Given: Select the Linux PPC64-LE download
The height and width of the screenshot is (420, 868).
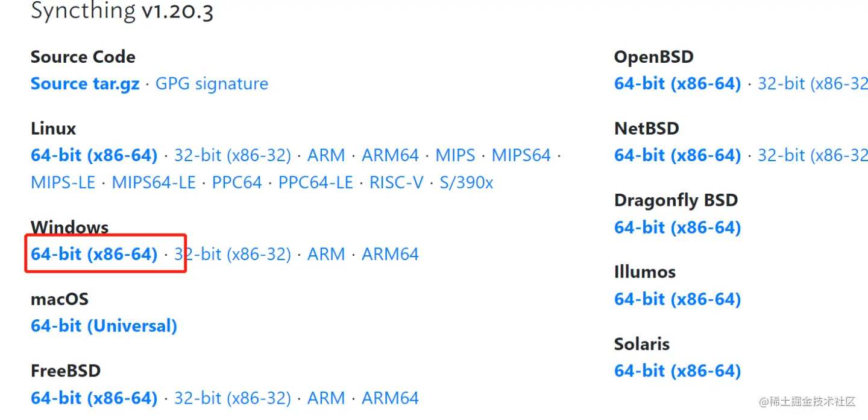Looking at the screenshot, I should (x=315, y=182).
